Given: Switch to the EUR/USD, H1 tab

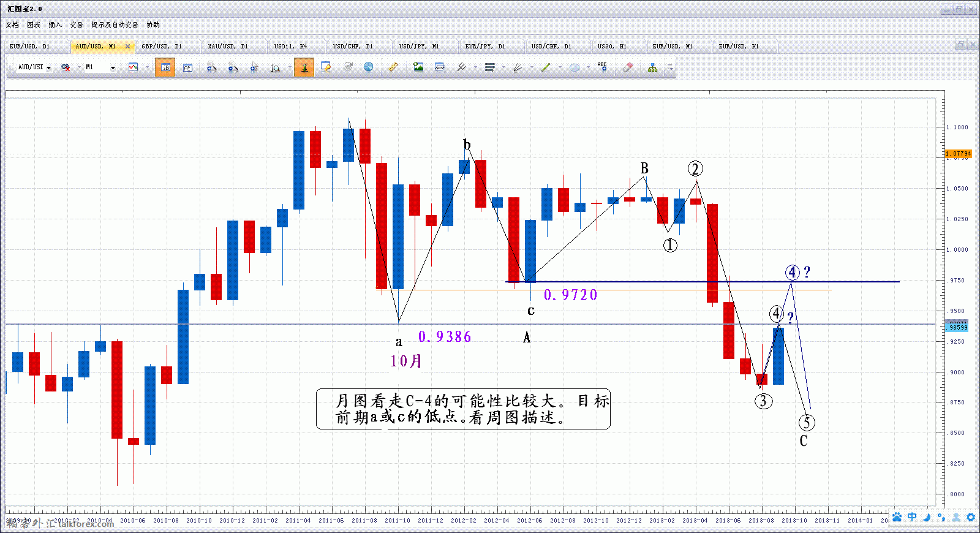Looking at the screenshot, I should [x=745, y=47].
